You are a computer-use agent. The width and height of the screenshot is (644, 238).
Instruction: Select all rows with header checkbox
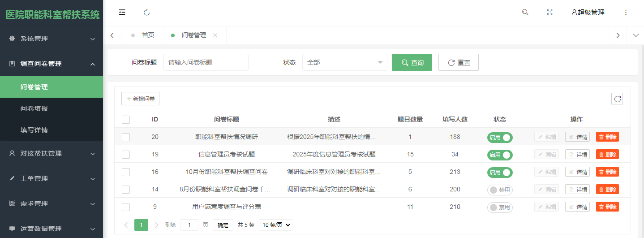click(x=126, y=120)
